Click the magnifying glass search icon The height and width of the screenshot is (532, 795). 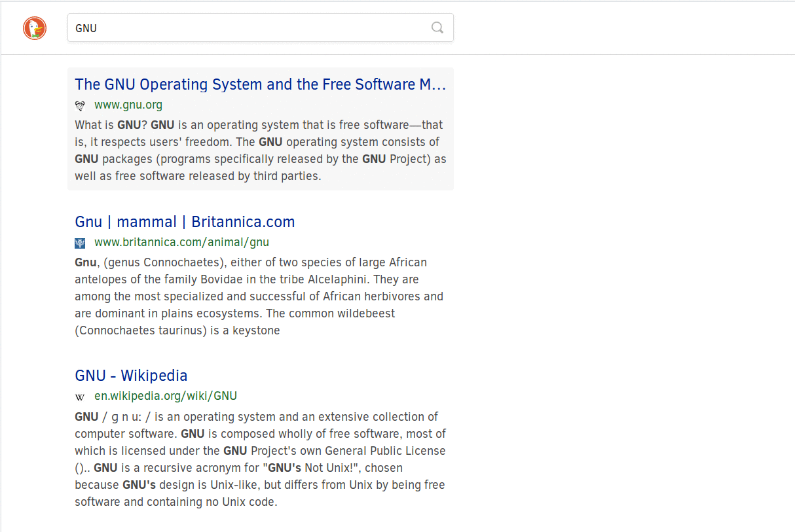[x=437, y=27]
